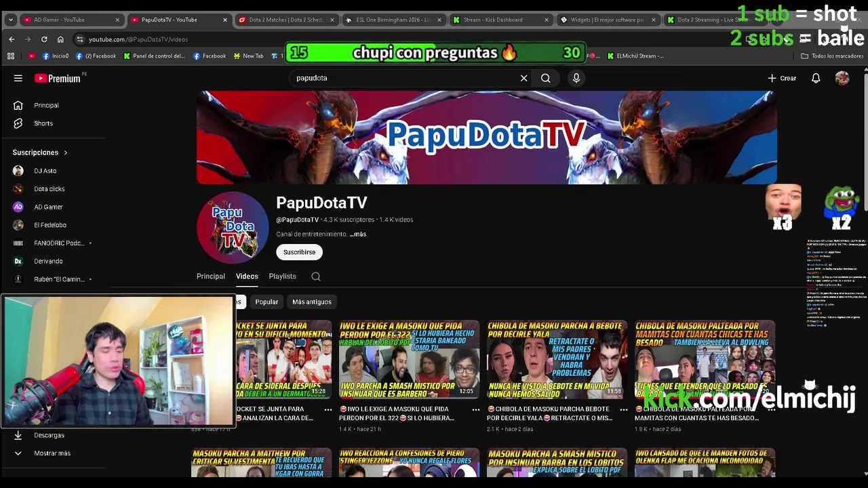This screenshot has width=868, height=488.
Task: Click the Crear button
Action: point(782,78)
